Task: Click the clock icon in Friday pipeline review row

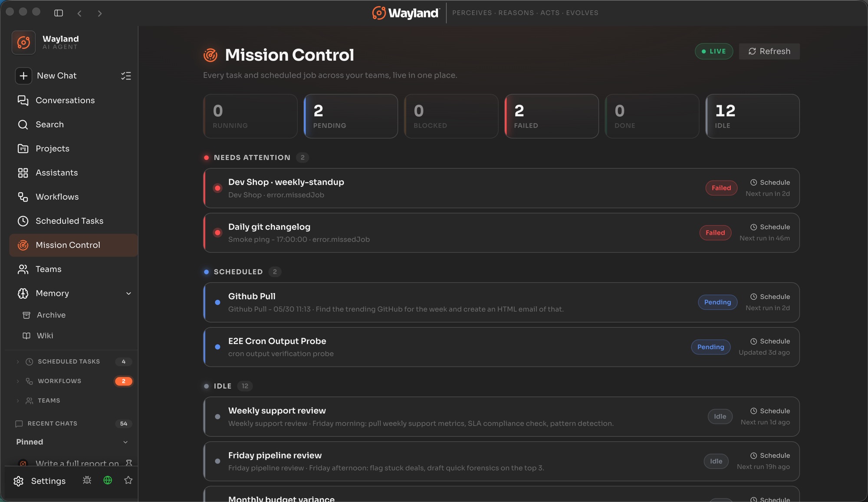Action: click(754, 456)
